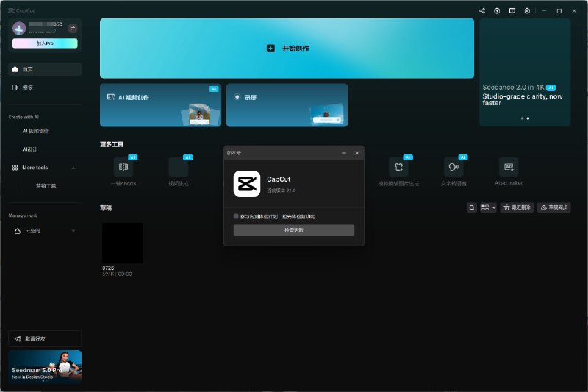Open the hexagon settings icon in title bar

(x=527, y=11)
